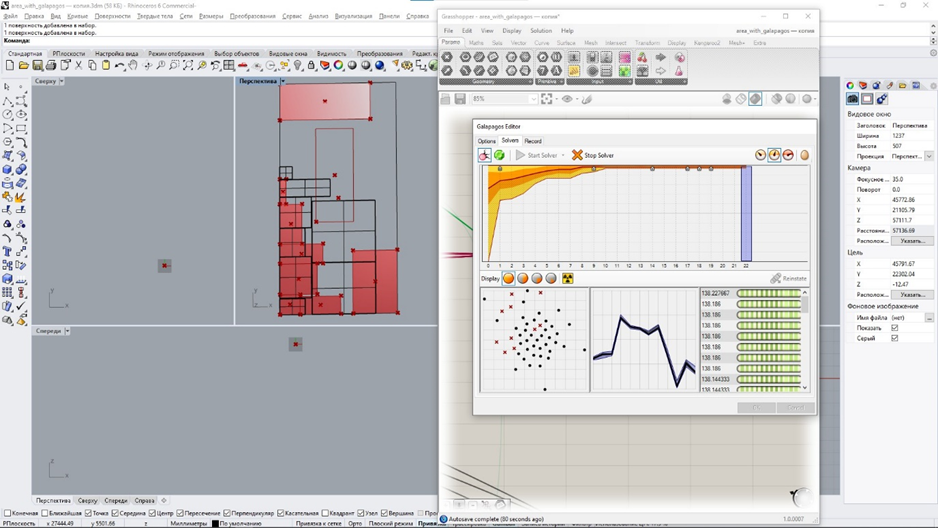Toggle the 'Показать' checkbox in properties panel
The image size is (938, 528).
[x=894, y=328]
